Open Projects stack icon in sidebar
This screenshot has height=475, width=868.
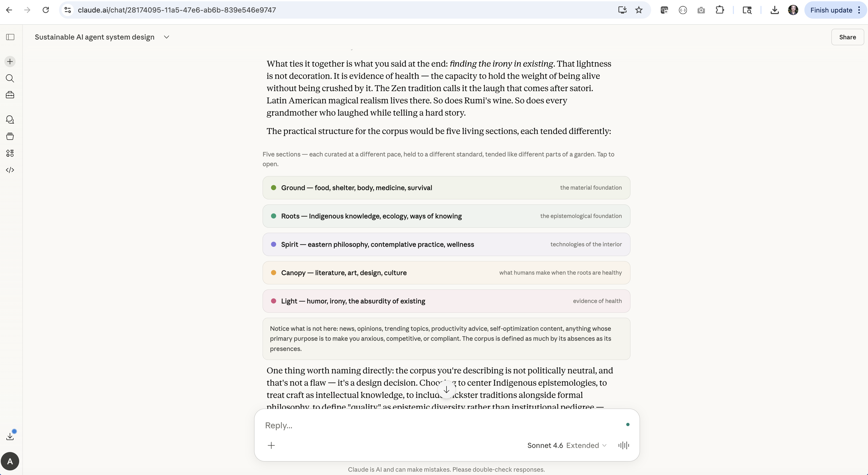point(10,136)
